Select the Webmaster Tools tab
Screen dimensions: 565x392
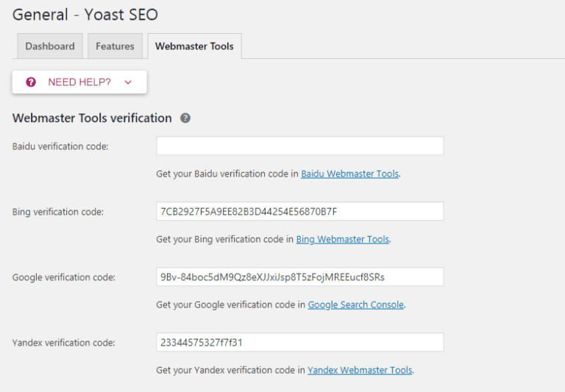(194, 46)
